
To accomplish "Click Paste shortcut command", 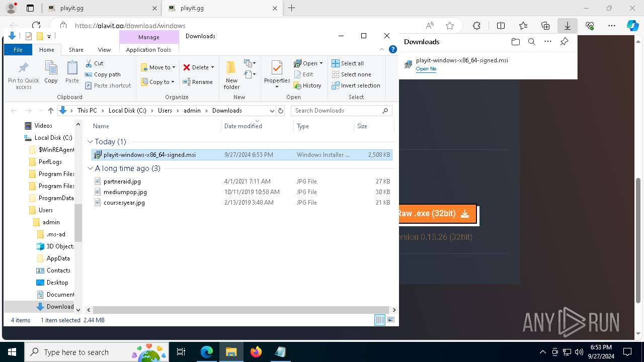I will (x=108, y=85).
